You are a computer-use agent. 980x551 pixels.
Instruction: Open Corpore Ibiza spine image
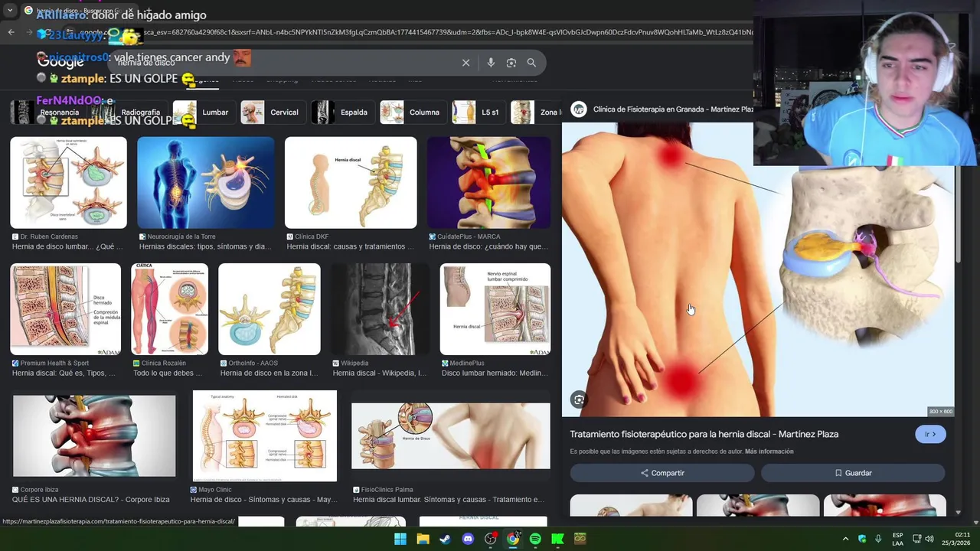click(94, 435)
